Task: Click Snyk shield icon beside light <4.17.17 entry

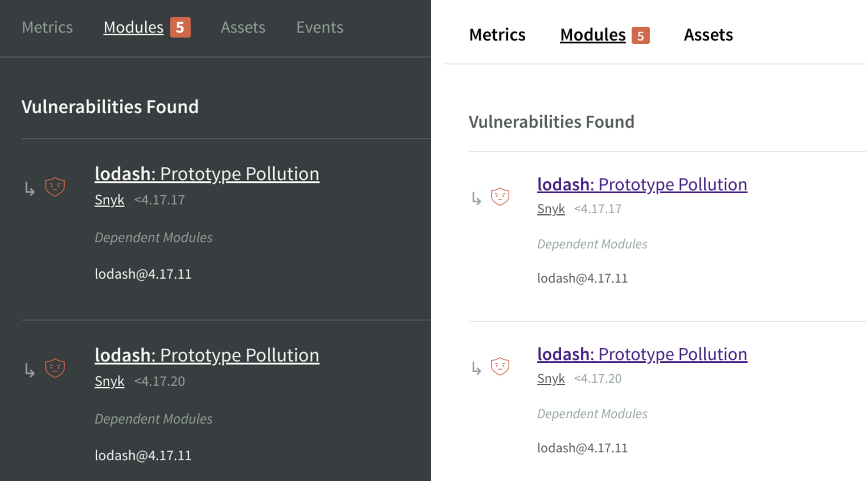Action: click(500, 196)
